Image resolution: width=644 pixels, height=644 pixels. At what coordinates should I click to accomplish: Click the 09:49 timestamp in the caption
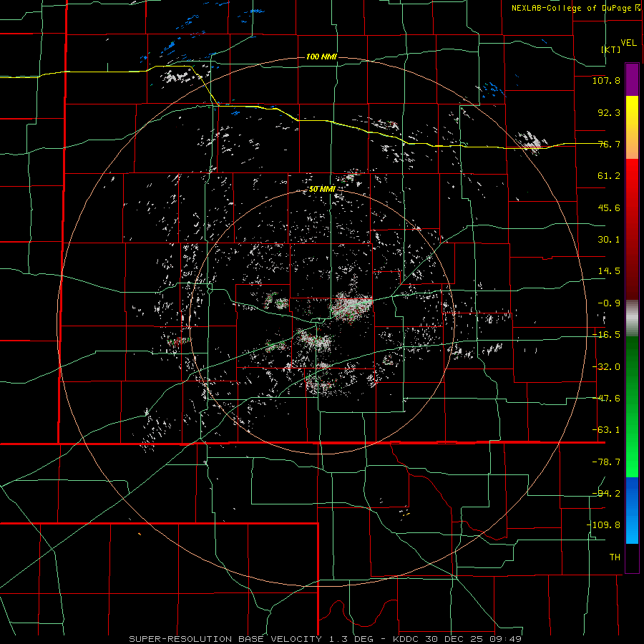[x=506, y=639]
